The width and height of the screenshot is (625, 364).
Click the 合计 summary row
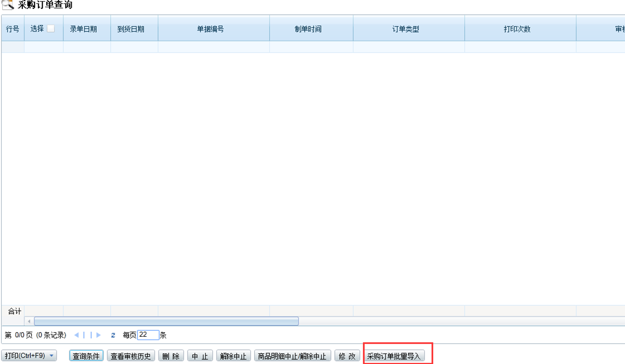(x=13, y=311)
